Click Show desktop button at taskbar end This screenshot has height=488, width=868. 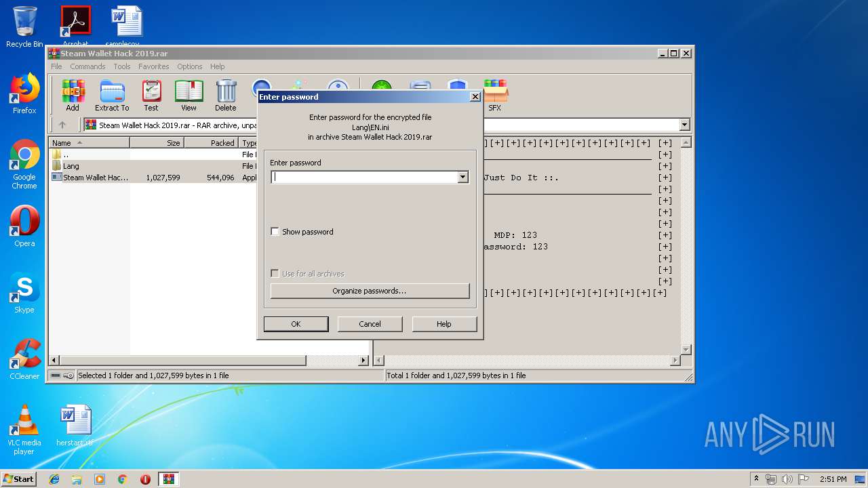pyautogui.click(x=861, y=479)
